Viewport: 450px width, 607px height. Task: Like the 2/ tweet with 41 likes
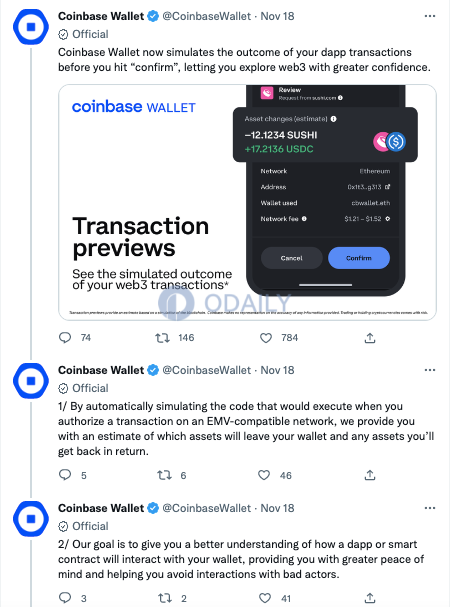click(x=265, y=598)
